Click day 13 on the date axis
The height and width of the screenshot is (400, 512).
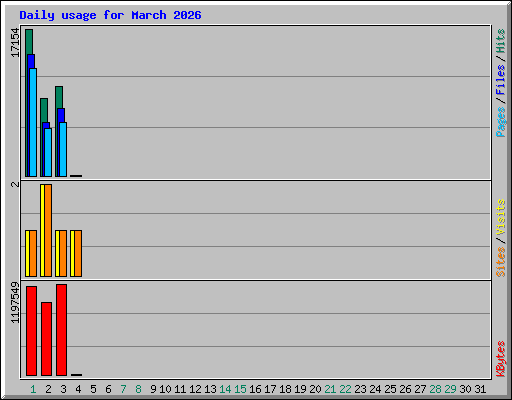(x=210, y=389)
